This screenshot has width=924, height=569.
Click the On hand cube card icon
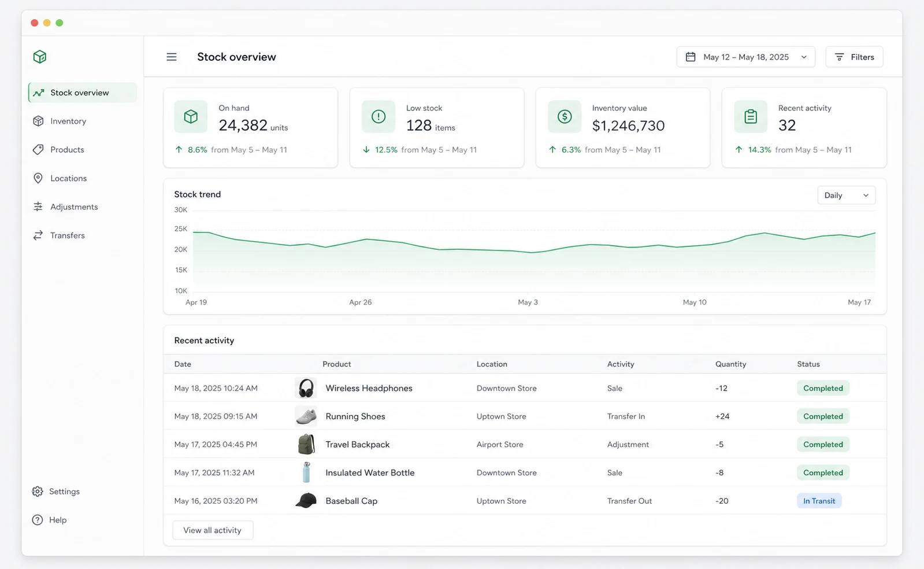pos(191,117)
